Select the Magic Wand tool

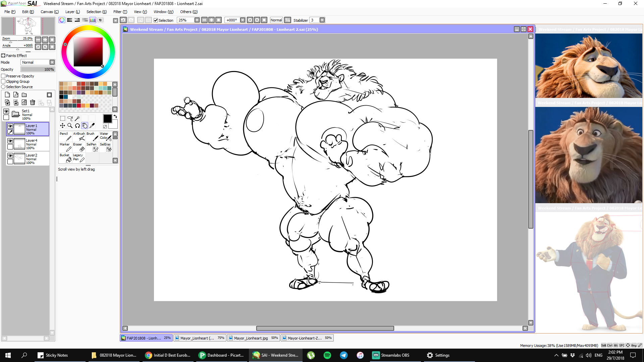(x=77, y=118)
